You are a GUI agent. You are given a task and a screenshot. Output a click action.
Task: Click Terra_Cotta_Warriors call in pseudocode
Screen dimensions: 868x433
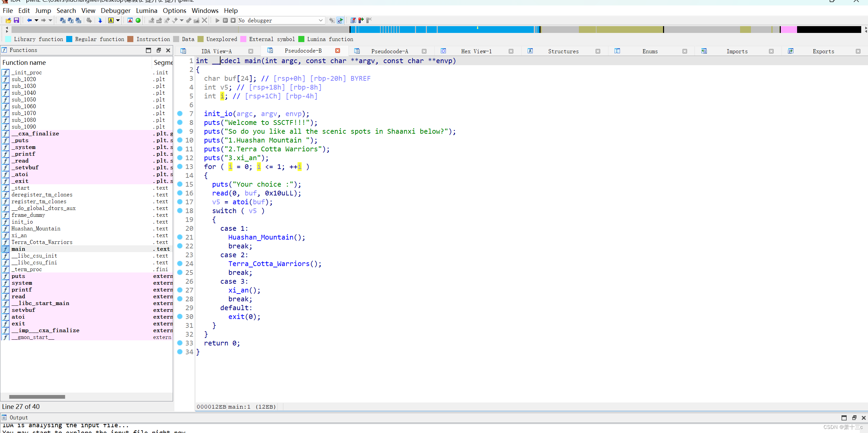(x=269, y=264)
